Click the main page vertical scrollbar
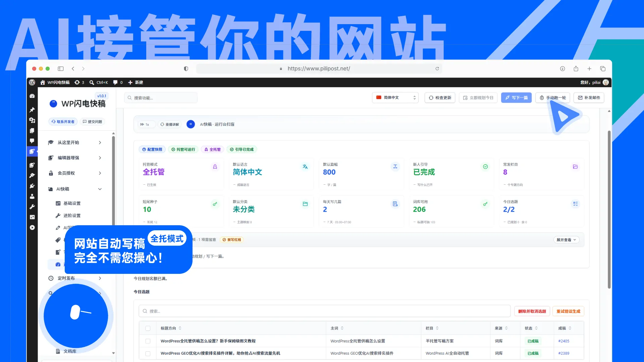 (609, 210)
